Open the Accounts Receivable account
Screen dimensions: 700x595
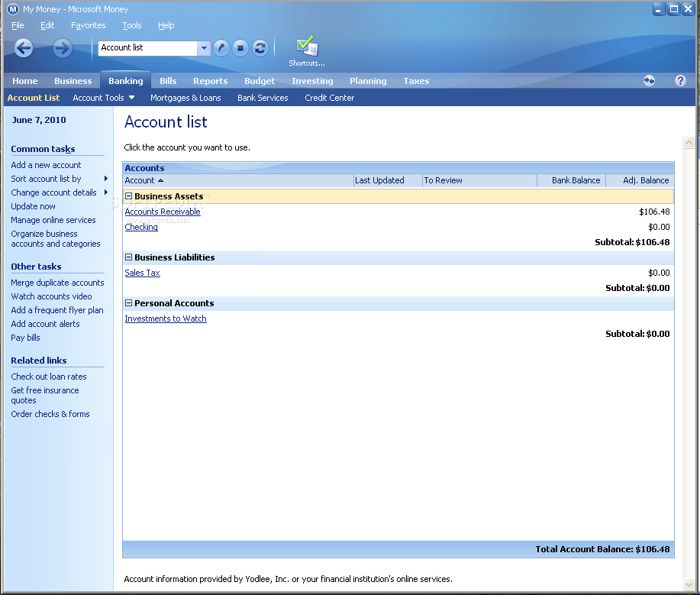point(163,212)
